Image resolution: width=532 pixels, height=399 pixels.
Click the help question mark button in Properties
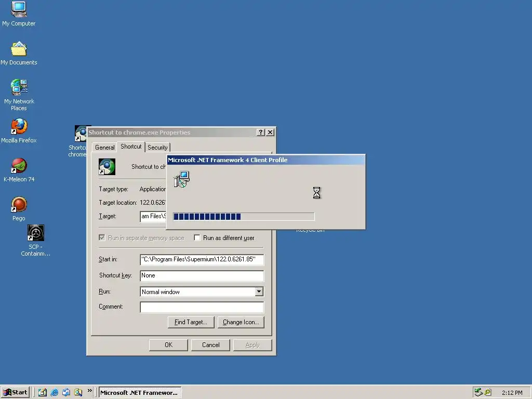(x=261, y=132)
